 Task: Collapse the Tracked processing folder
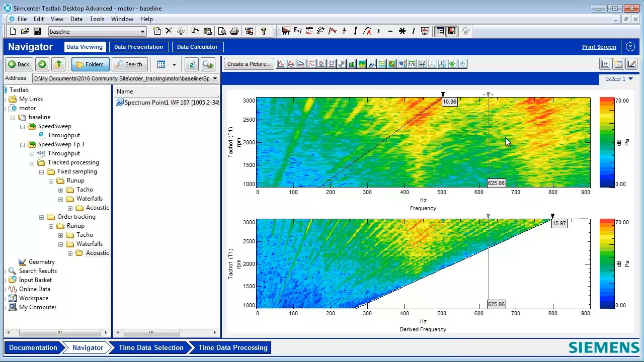[32, 162]
